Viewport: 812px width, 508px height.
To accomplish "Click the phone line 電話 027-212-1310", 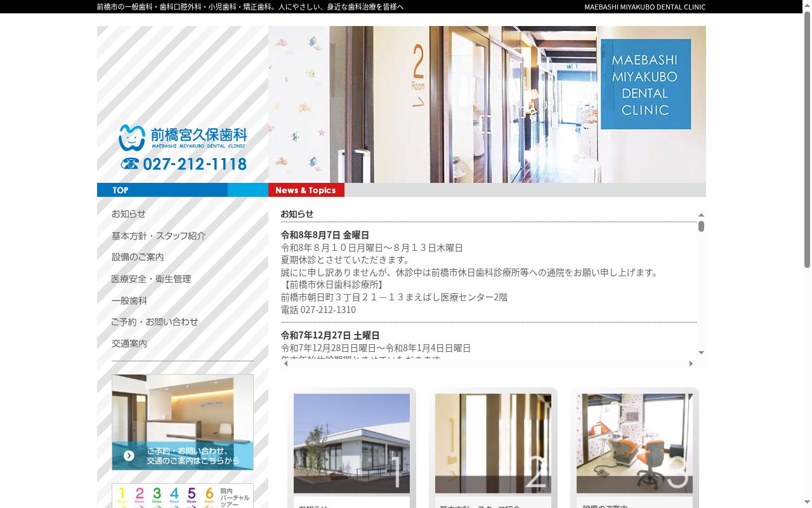I will pos(318,310).
